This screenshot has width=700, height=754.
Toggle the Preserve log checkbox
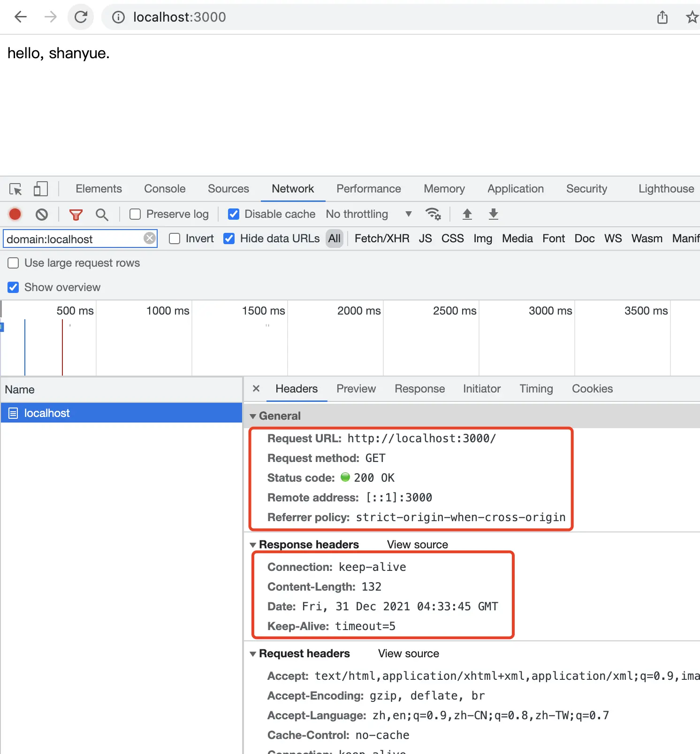(x=135, y=214)
